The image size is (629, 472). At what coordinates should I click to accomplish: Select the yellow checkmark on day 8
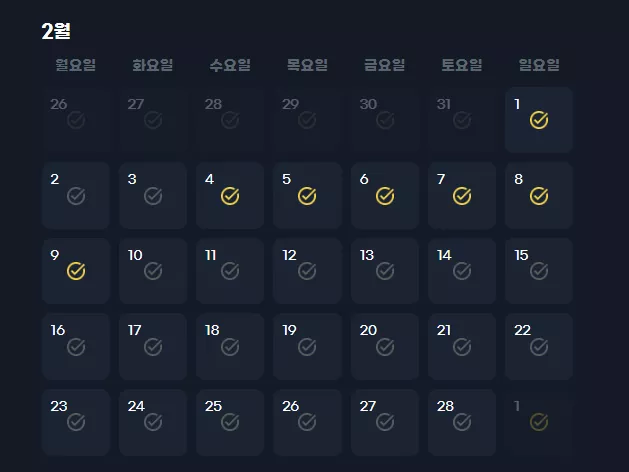coord(539,196)
